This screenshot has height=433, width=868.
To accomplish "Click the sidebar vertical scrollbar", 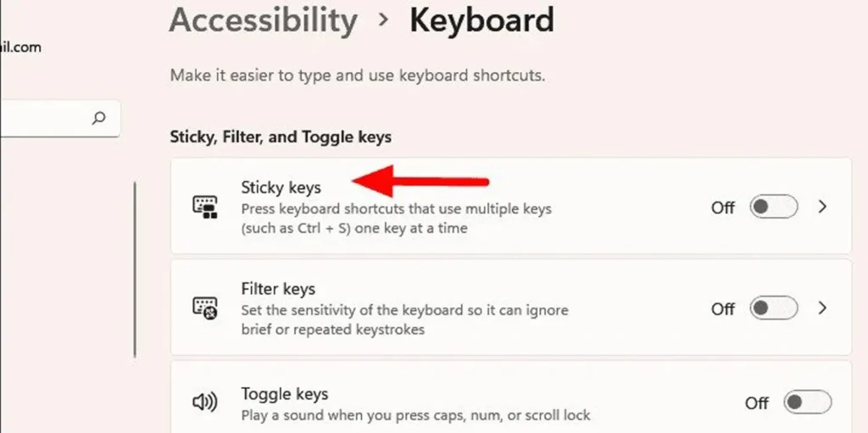I will coord(135,269).
